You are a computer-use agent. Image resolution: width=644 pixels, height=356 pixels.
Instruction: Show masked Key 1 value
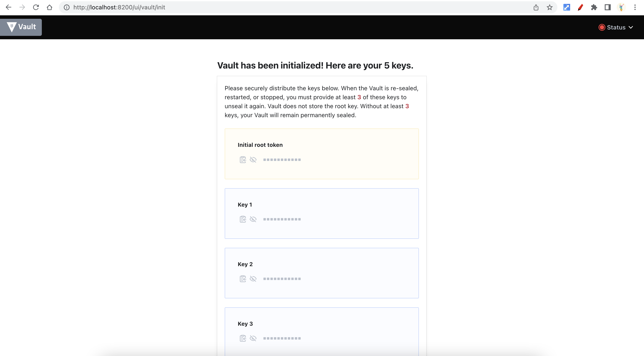pyautogui.click(x=253, y=219)
